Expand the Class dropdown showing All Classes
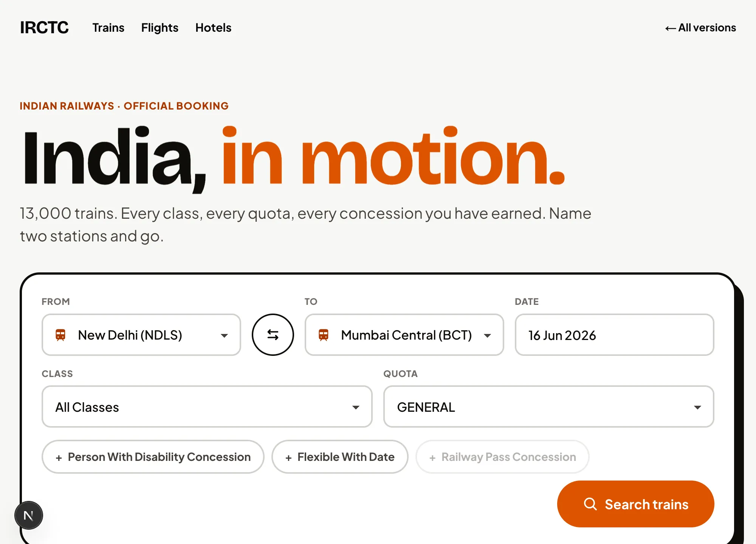The height and width of the screenshot is (544, 756). point(207,406)
